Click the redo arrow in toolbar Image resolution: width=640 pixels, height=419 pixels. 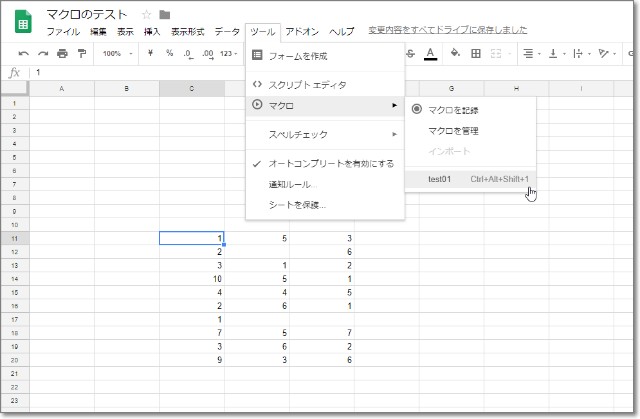click(43, 53)
